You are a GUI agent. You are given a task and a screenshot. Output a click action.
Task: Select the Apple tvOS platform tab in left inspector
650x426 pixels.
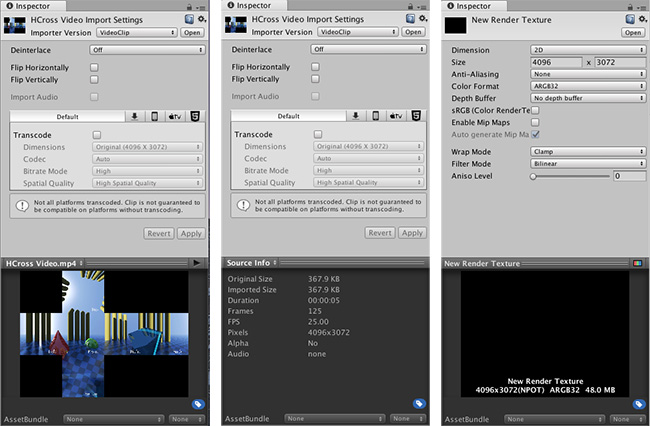pos(175,116)
